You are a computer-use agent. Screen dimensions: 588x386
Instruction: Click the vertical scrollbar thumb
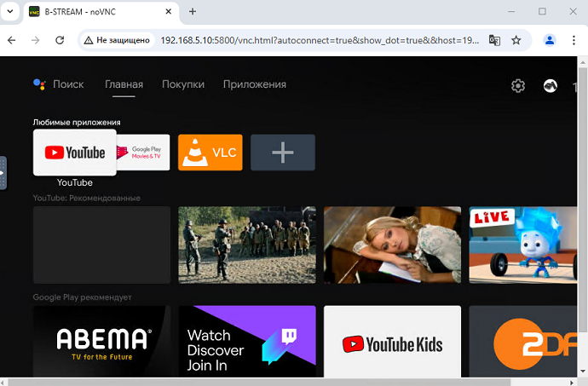point(582,199)
